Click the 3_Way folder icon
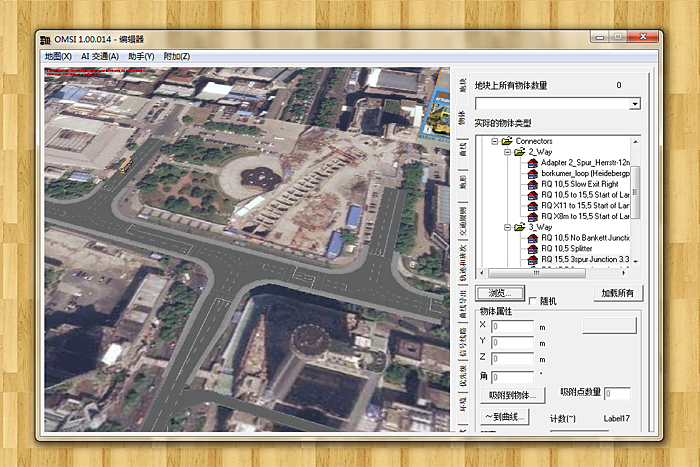 tap(520, 227)
